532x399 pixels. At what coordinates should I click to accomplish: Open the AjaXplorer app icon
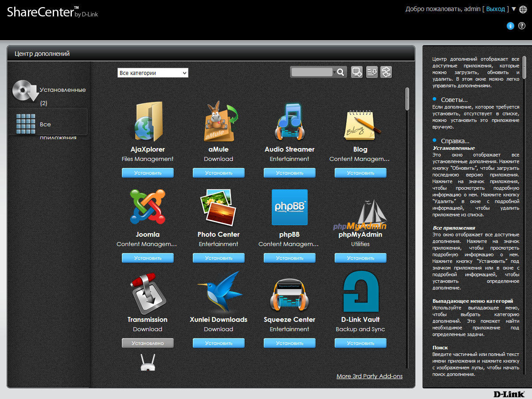coord(148,121)
